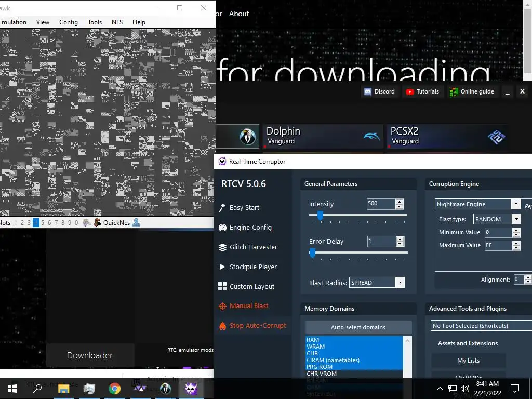This screenshot has height=399, width=532.
Task: Close the RTC launcher with X button
Action: click(523, 91)
